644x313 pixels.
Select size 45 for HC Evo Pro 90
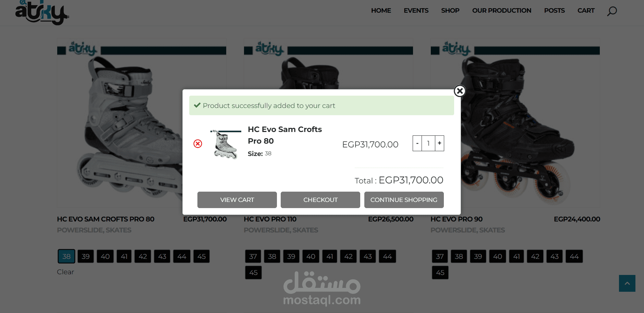click(440, 273)
